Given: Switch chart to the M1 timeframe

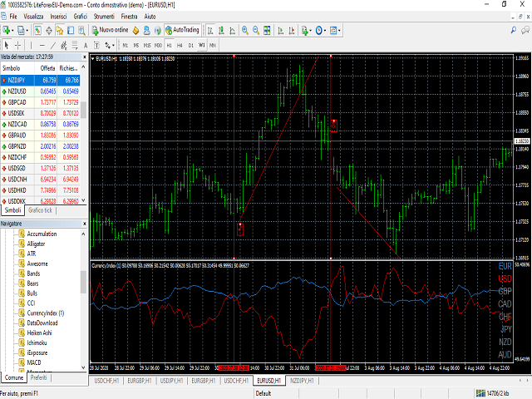Looking at the screenshot, I should [125, 44].
